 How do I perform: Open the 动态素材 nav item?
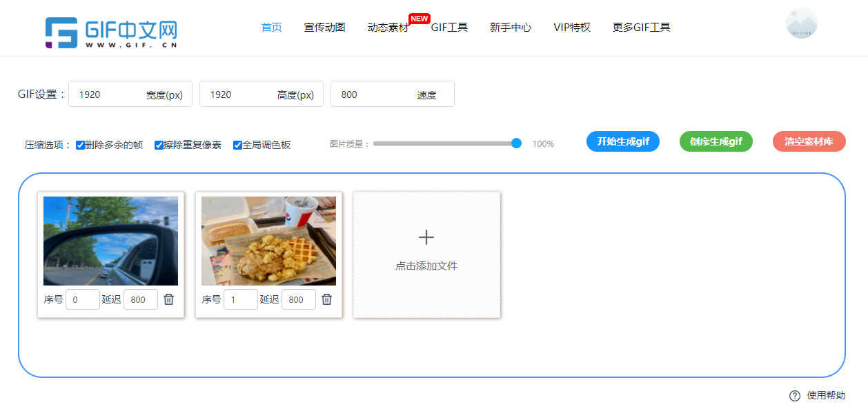388,28
